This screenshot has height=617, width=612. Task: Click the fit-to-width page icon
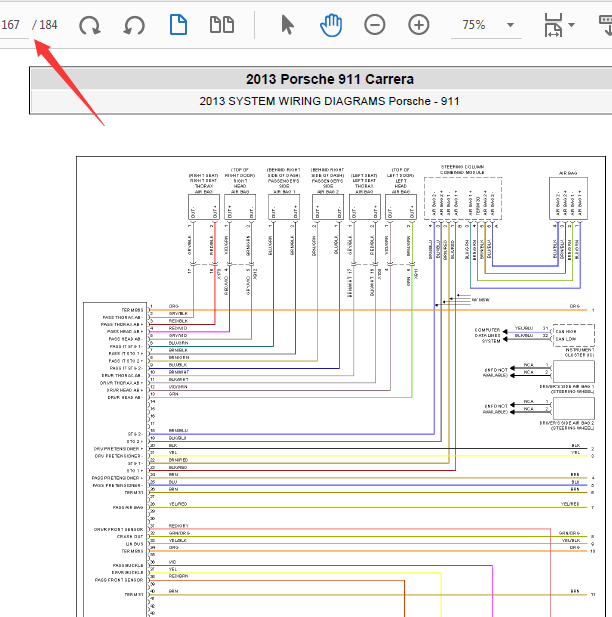[553, 25]
